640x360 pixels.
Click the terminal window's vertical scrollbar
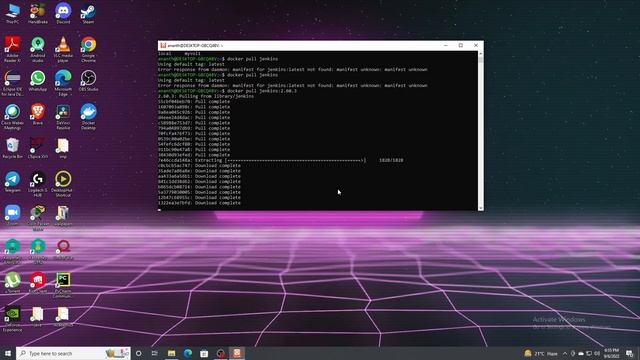[480, 131]
